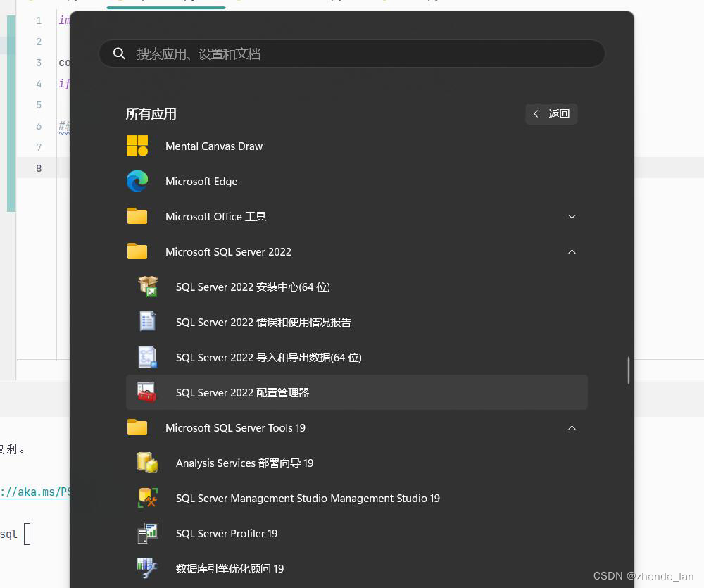Image resolution: width=704 pixels, height=588 pixels.
Task: Focus the 搜索应用、设置和文档 search field
Action: click(x=351, y=54)
